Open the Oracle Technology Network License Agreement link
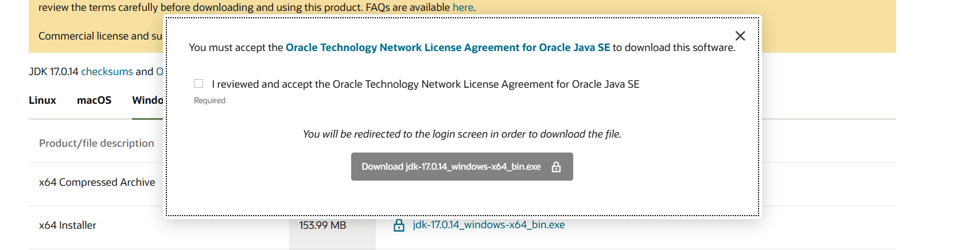Image resolution: width=980 pixels, height=250 pixels. click(448, 48)
